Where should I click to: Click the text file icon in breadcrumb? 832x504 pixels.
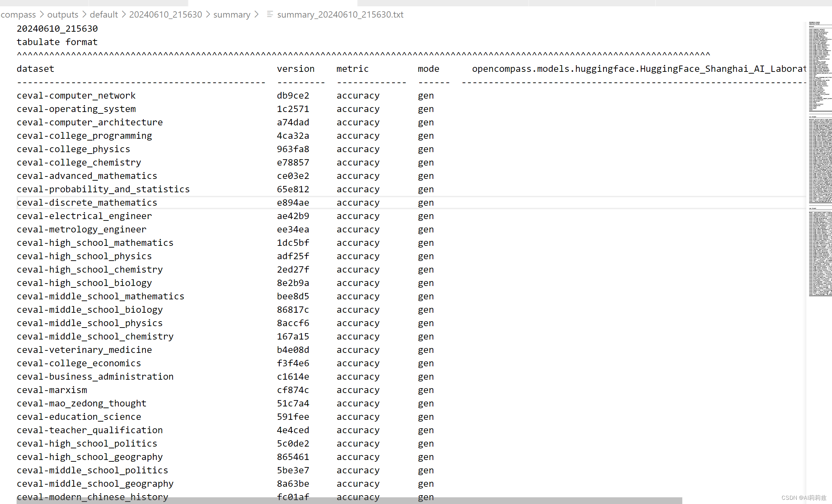coord(270,14)
